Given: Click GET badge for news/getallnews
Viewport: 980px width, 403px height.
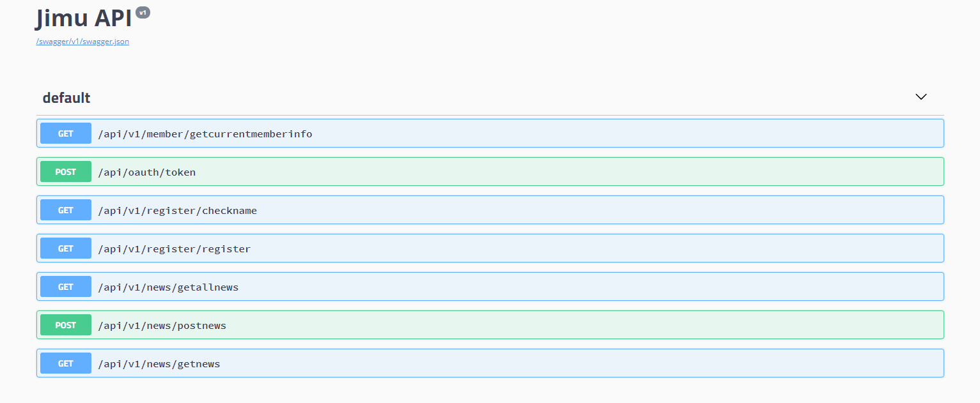Looking at the screenshot, I should click(66, 287).
